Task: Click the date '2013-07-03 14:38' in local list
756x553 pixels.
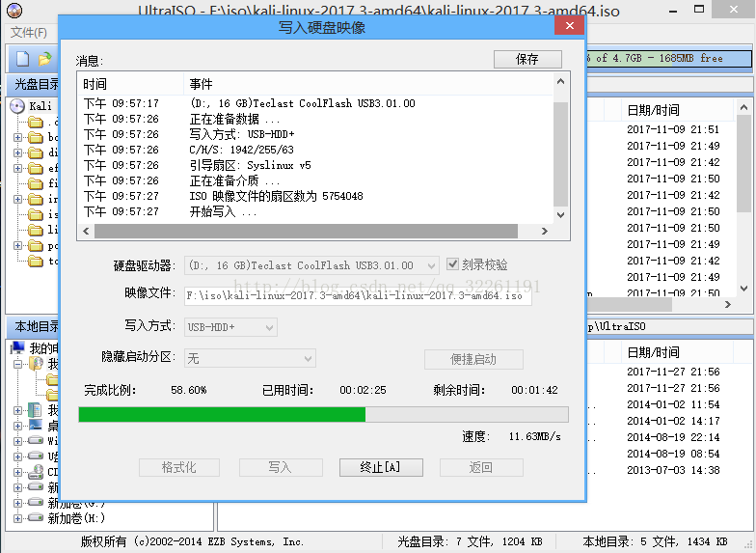Action: (673, 470)
